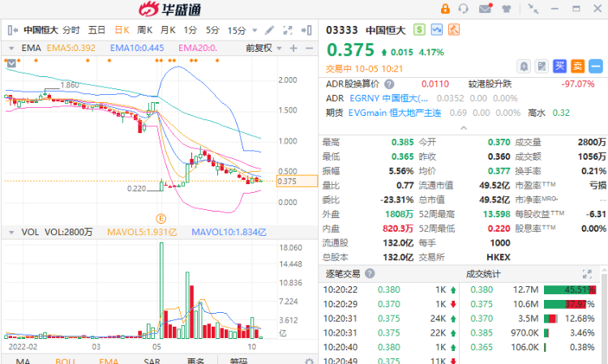Click the 成交额 value 1056万
The width and height of the screenshot is (608, 364).
(592, 156)
